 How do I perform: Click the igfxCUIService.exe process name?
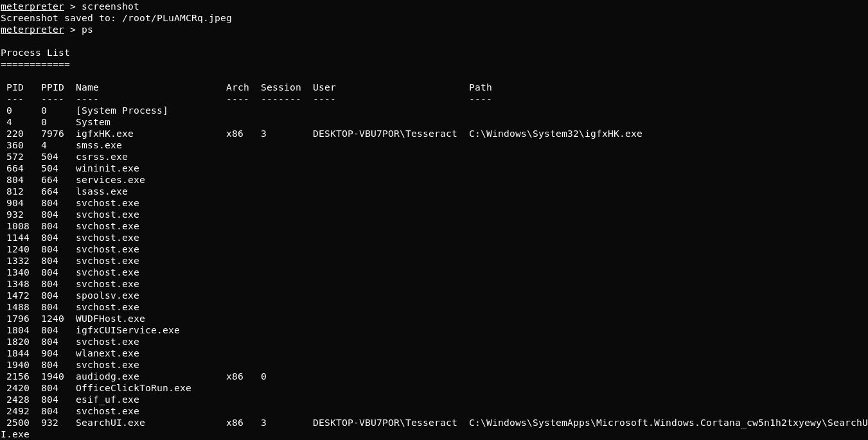click(x=128, y=330)
